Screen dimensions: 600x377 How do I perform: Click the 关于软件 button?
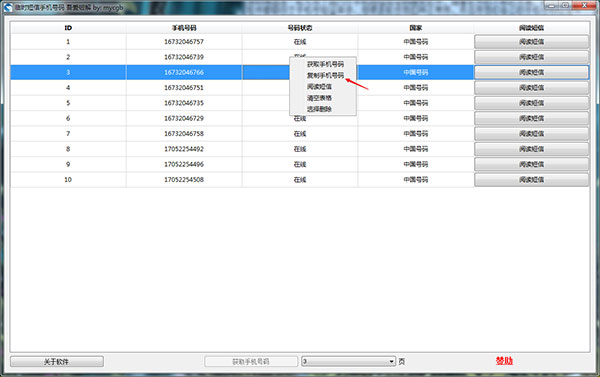click(x=57, y=361)
